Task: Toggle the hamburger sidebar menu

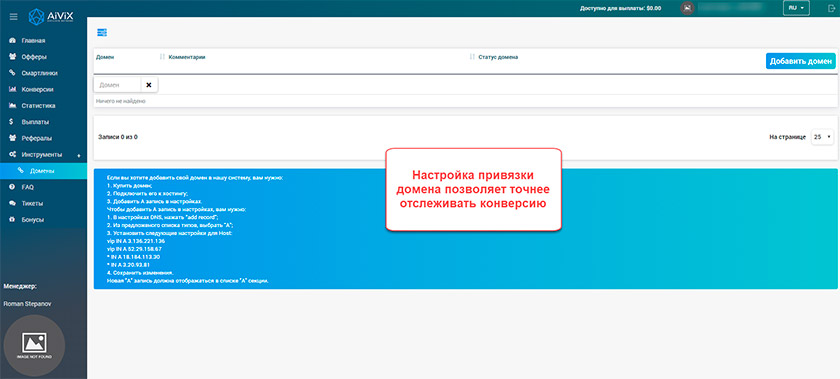Action: [x=13, y=17]
